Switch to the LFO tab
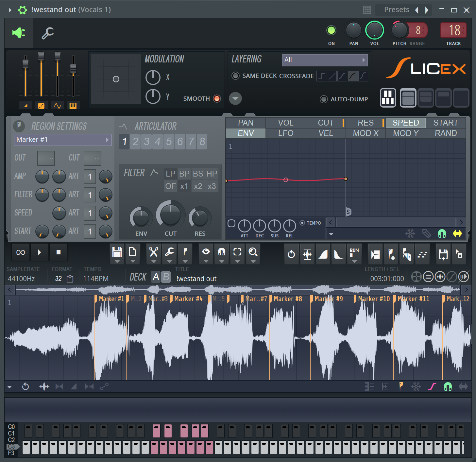 point(286,133)
